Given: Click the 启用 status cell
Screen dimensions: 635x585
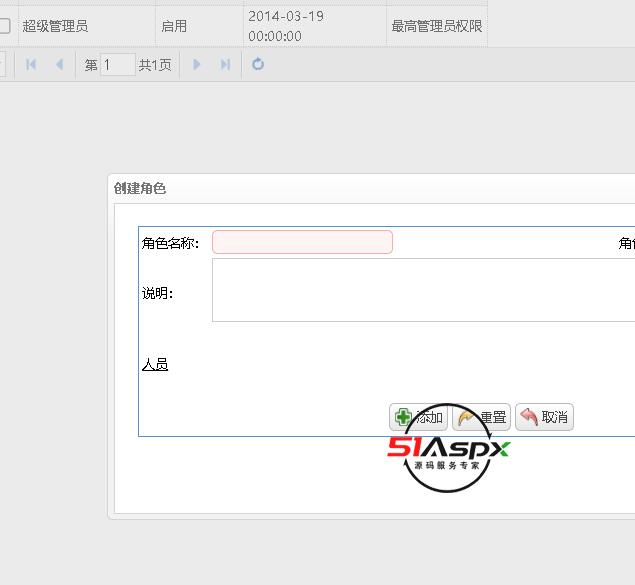Looking at the screenshot, I should pos(174,26).
